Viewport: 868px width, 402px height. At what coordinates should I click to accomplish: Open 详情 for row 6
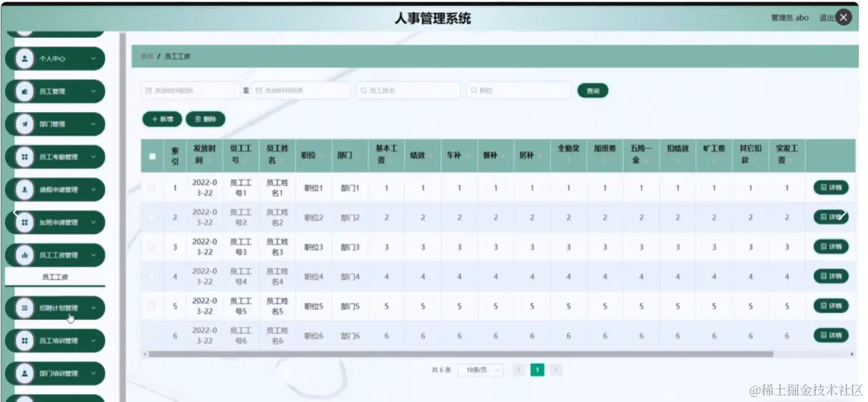(x=831, y=336)
